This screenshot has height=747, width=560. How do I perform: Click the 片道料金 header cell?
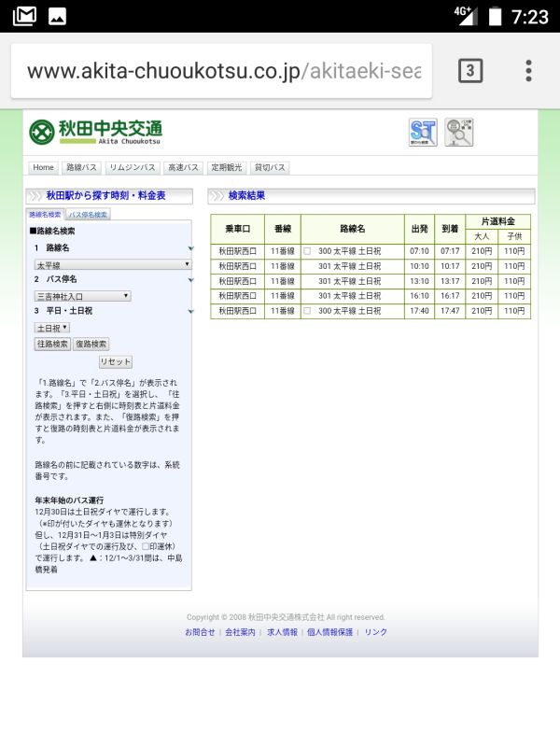(498, 221)
